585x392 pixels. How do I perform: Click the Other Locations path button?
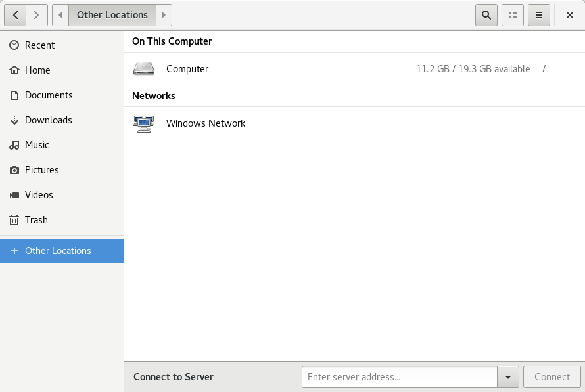112,15
